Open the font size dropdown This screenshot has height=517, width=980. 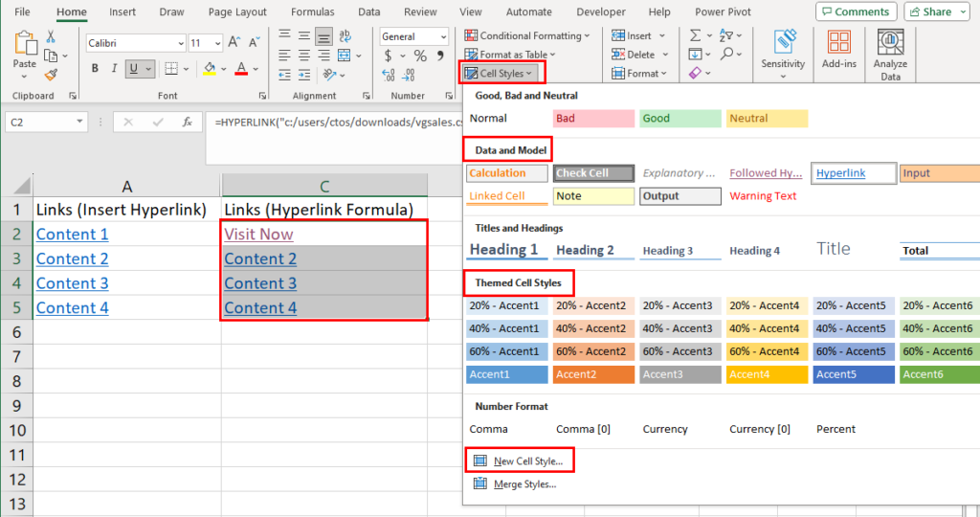[217, 43]
